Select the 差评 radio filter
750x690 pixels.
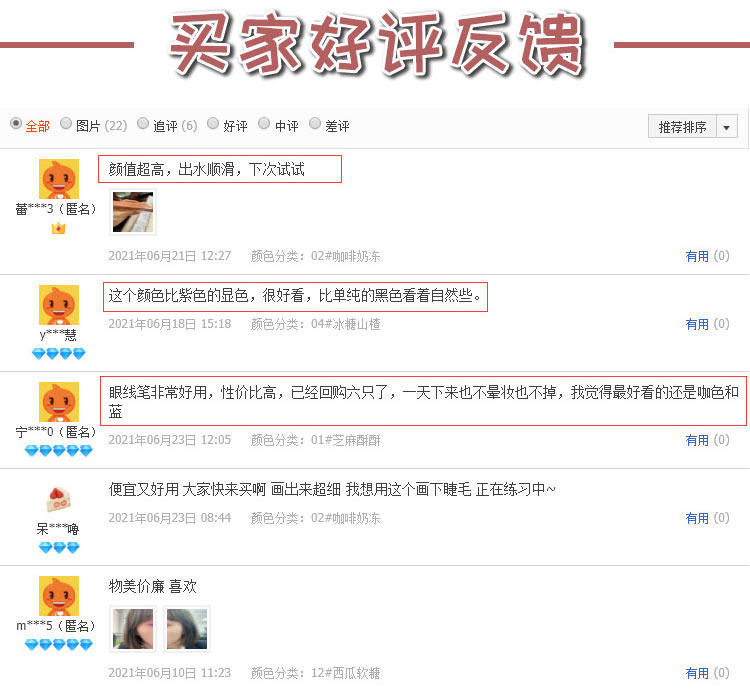(x=315, y=123)
